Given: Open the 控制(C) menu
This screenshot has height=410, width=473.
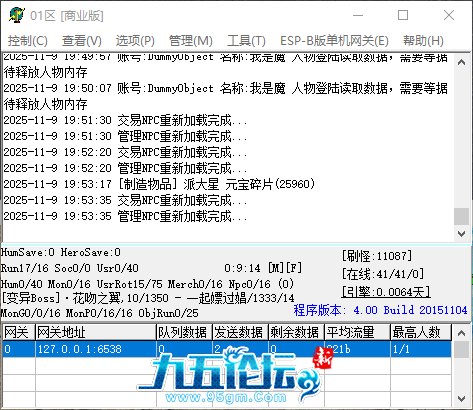Looking at the screenshot, I should pyautogui.click(x=28, y=41).
